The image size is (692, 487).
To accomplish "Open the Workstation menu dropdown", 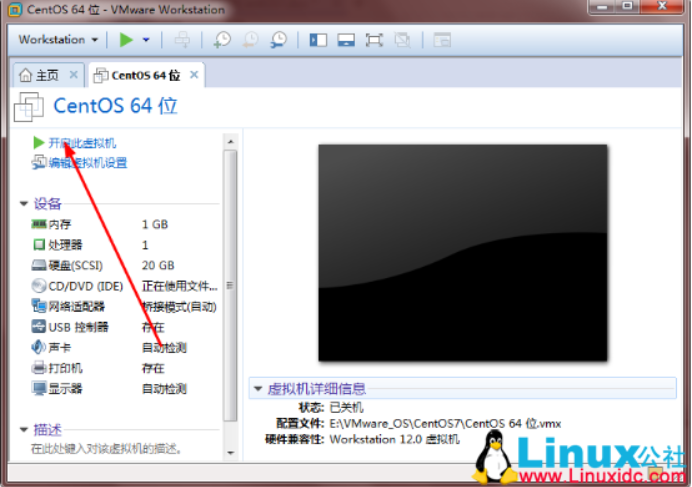I will tap(58, 40).
